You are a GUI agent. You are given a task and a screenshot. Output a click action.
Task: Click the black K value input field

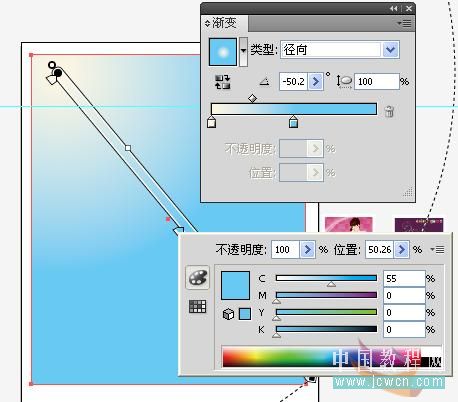[404, 330]
